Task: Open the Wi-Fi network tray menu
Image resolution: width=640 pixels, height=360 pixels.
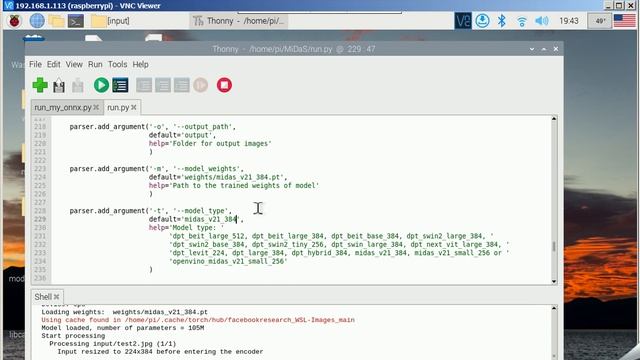Action: pyautogui.click(x=522, y=21)
